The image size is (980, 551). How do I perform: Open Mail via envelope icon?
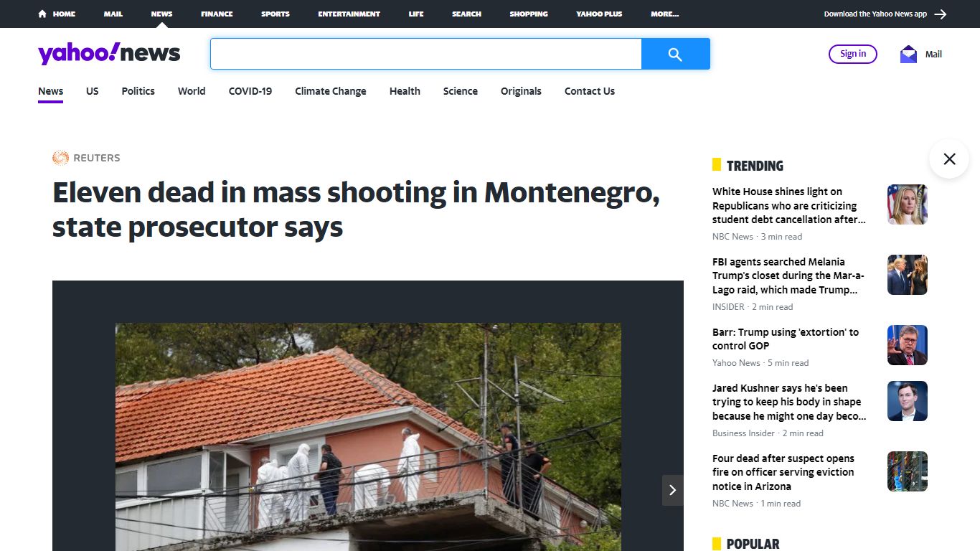[908, 54]
